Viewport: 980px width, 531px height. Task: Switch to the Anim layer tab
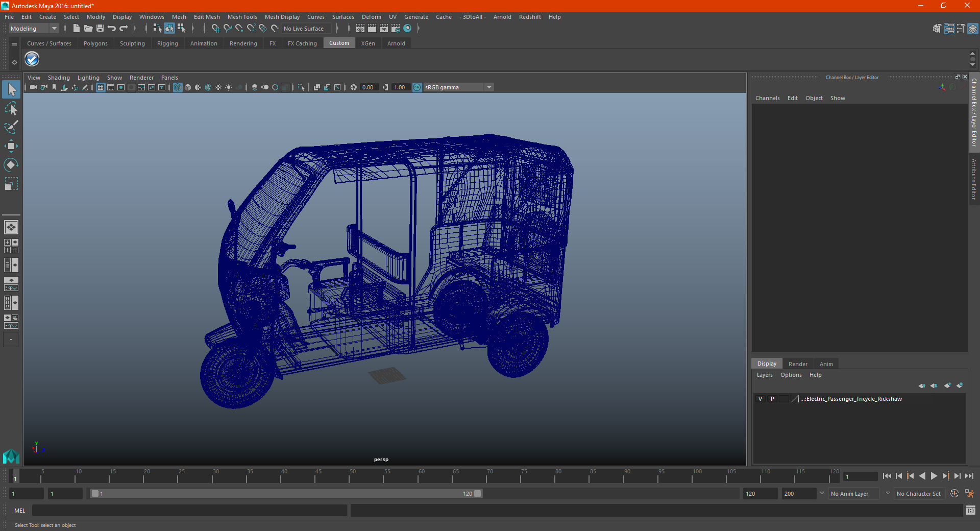tap(826, 364)
